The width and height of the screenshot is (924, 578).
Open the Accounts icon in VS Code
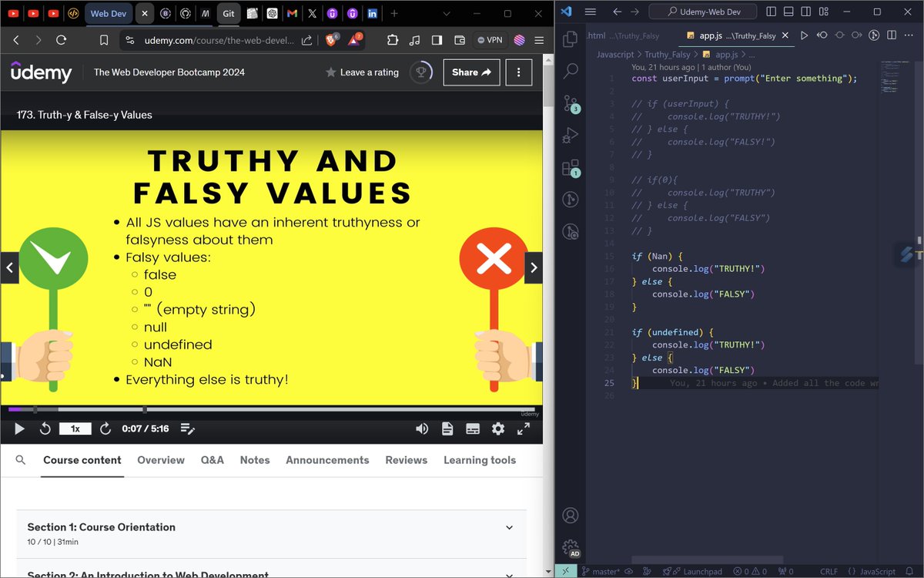pyautogui.click(x=571, y=515)
